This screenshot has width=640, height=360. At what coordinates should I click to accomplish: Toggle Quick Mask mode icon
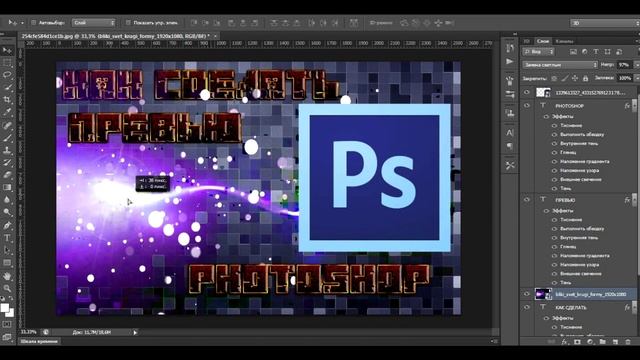7,324
